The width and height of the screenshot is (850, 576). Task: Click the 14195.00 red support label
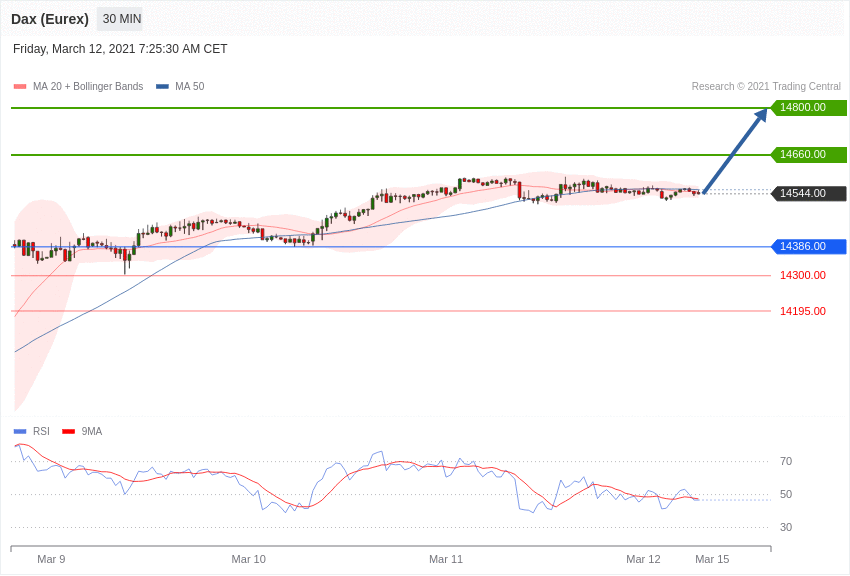(x=802, y=312)
